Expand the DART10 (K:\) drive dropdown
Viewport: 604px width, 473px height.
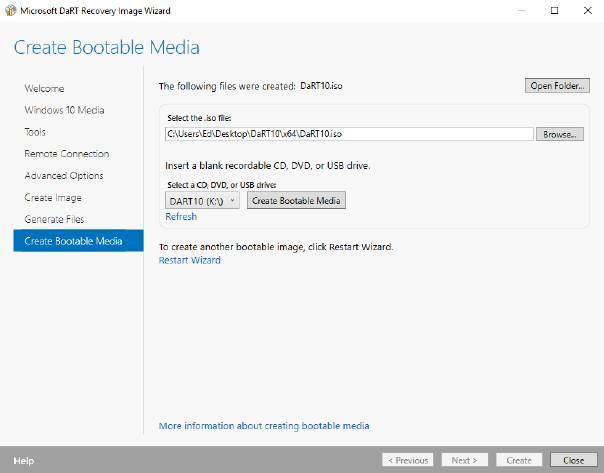(x=202, y=201)
